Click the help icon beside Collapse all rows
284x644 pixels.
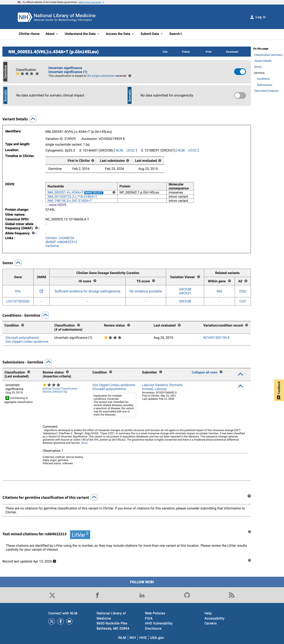click(221, 372)
